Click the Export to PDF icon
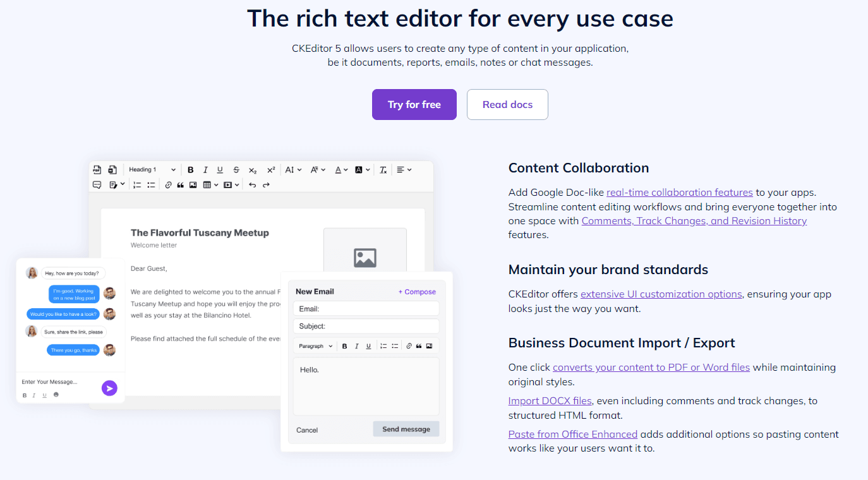The height and width of the screenshot is (480, 868). [97, 169]
